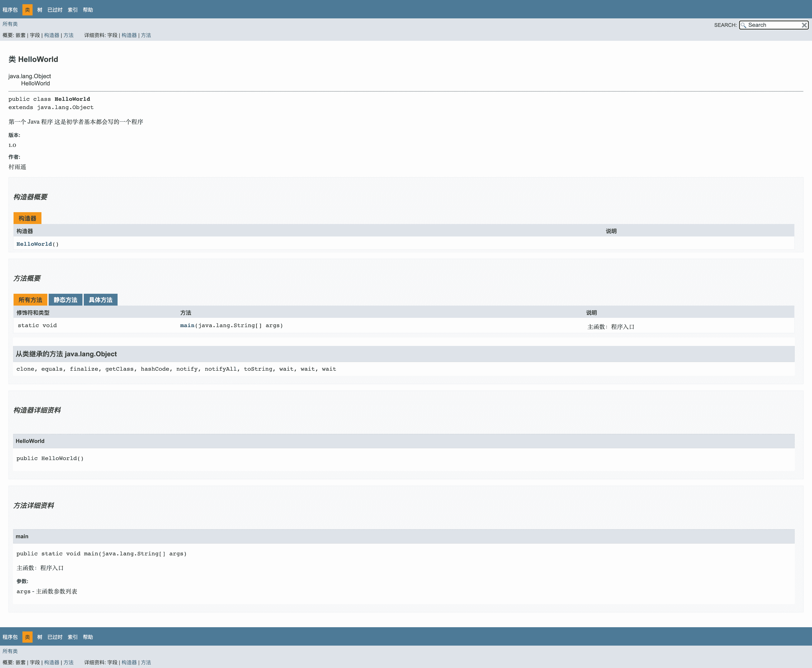Image resolution: width=812 pixels, height=668 pixels.
Task: Click the search magnifier icon
Action: tap(743, 25)
